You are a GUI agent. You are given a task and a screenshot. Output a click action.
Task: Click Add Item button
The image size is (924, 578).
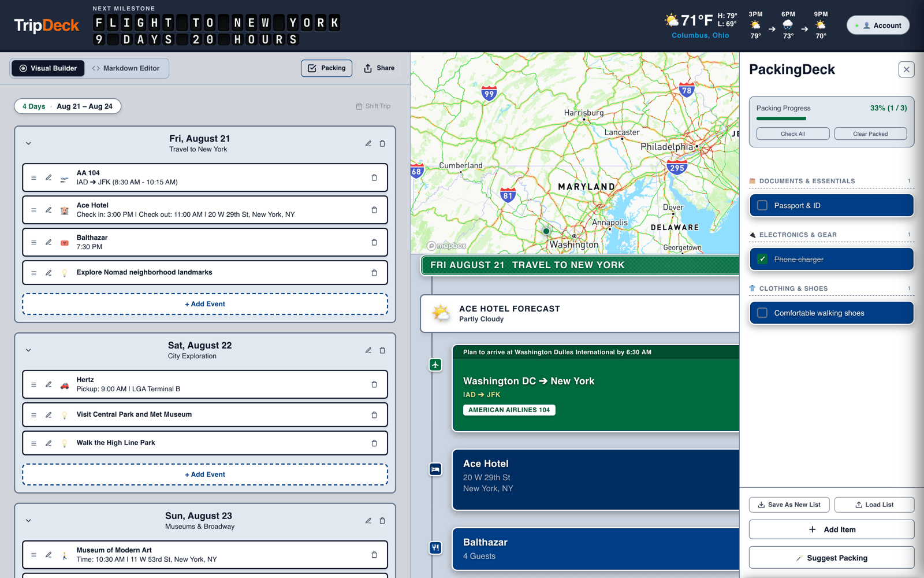832,529
